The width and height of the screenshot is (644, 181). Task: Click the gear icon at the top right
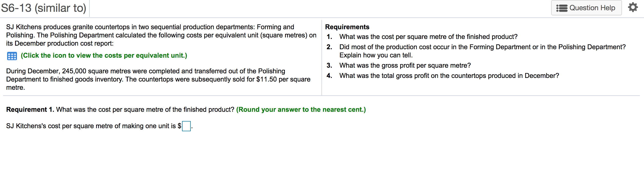tap(633, 8)
